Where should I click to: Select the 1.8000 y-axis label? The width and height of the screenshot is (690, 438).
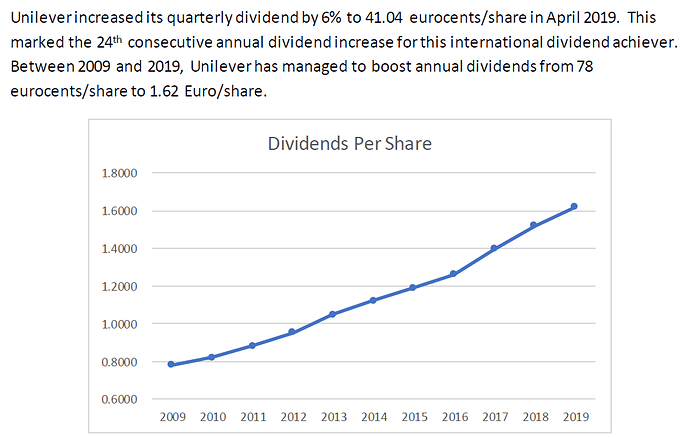(x=119, y=173)
